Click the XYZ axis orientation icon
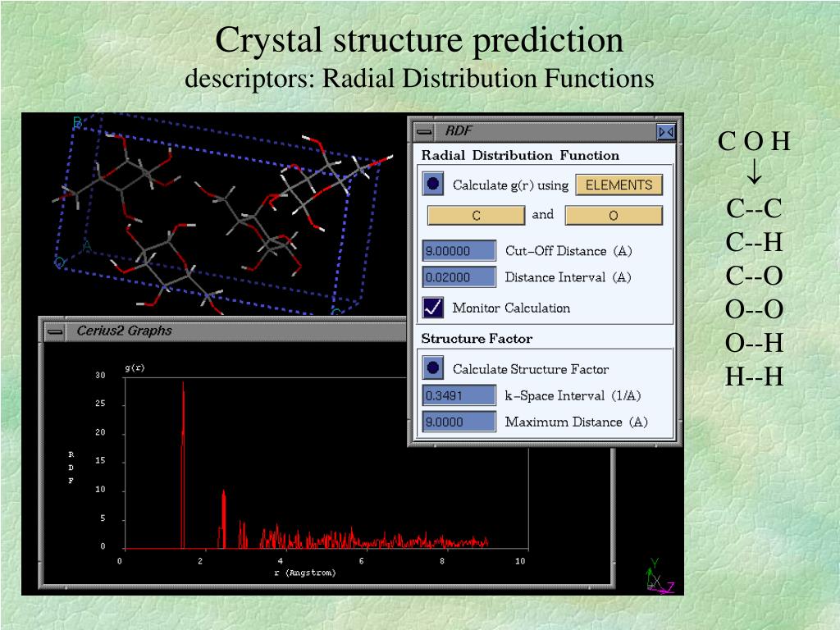Viewport: 840px width, 630px height. 660,577
